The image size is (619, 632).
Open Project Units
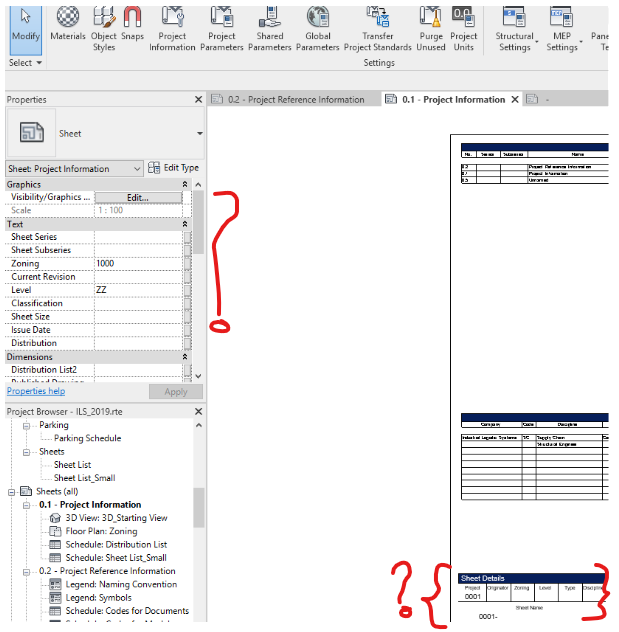coord(463,29)
